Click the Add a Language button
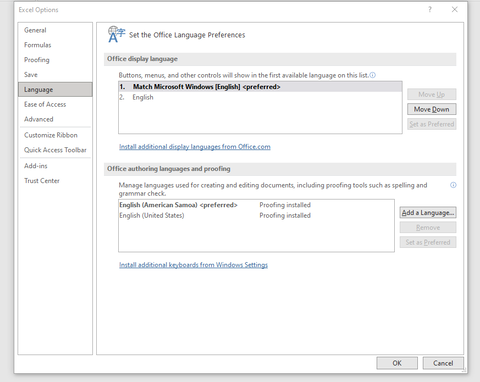The image size is (480, 382). (428, 213)
